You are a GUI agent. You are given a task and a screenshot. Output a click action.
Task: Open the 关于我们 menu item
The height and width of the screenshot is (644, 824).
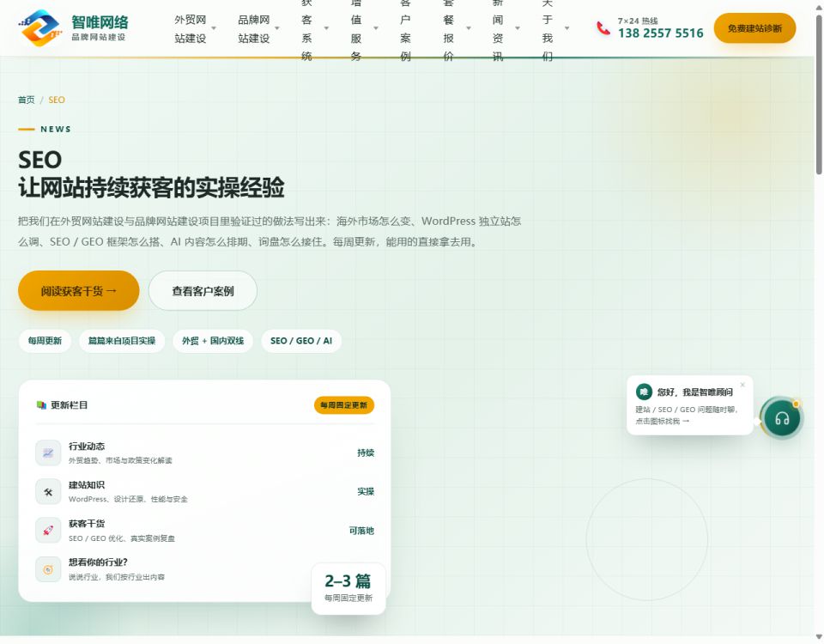547,29
